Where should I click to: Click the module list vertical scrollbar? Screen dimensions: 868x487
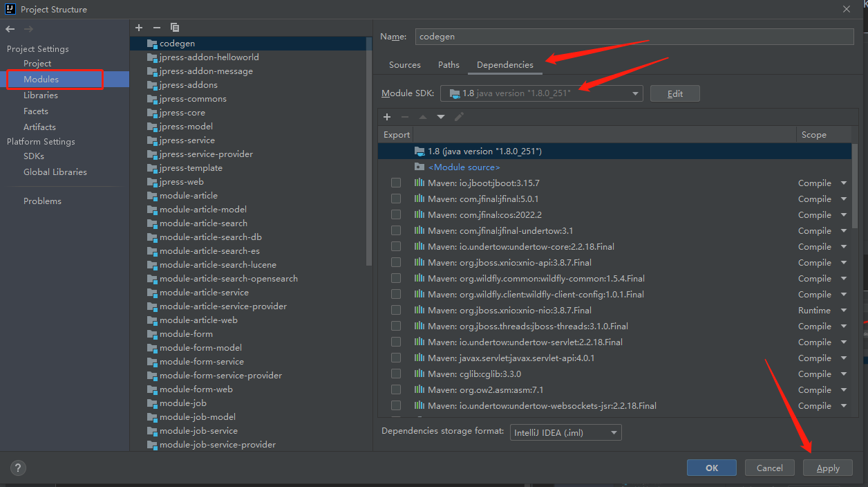369,152
